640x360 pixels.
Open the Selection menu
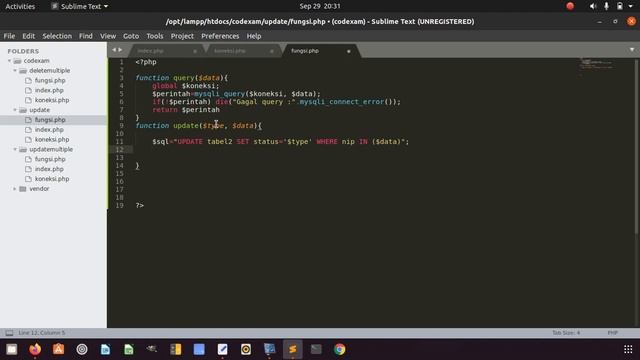tap(57, 36)
